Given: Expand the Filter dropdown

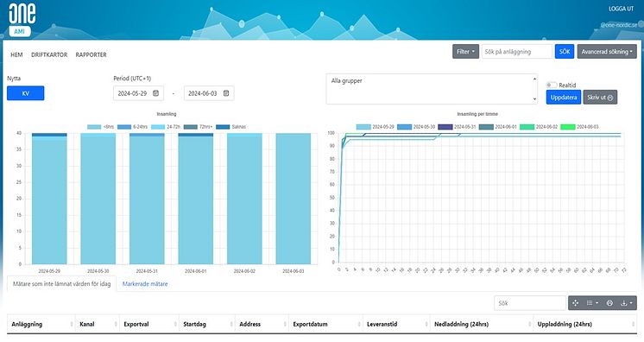Looking at the screenshot, I should tap(466, 52).
